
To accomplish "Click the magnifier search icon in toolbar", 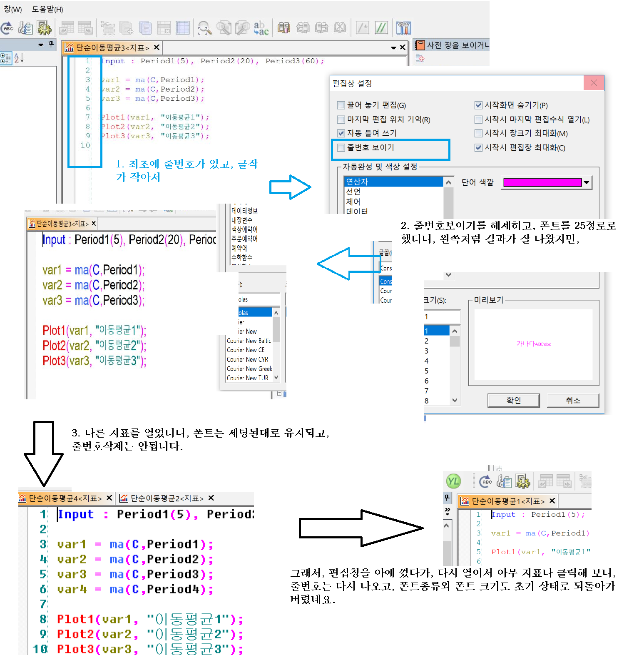I will tap(204, 28).
